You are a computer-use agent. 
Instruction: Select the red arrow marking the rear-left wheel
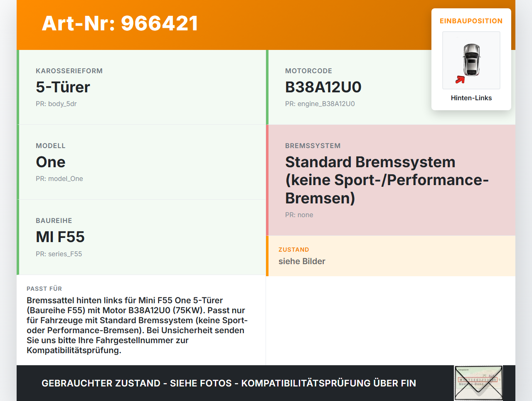pyautogui.click(x=460, y=80)
